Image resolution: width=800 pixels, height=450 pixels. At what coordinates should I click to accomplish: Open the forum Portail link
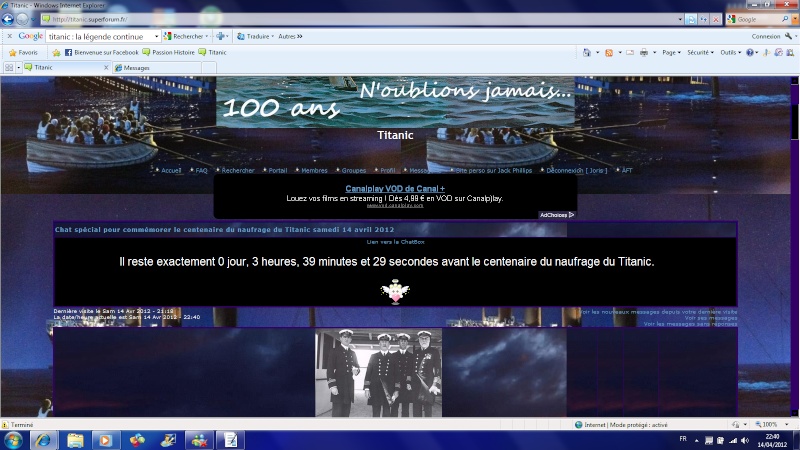[x=278, y=170]
